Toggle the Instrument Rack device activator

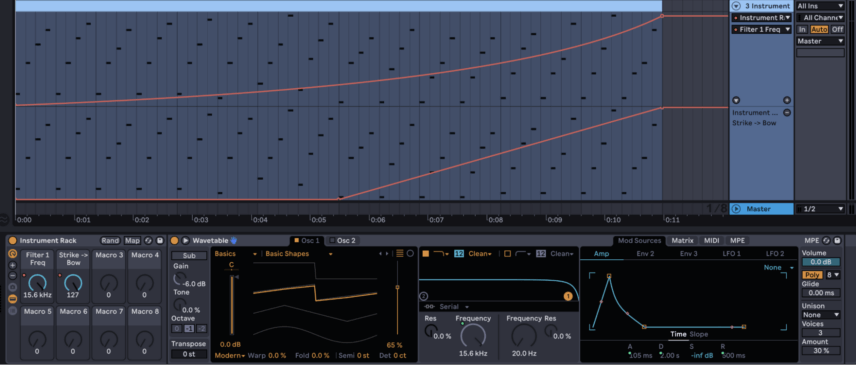click(13, 241)
